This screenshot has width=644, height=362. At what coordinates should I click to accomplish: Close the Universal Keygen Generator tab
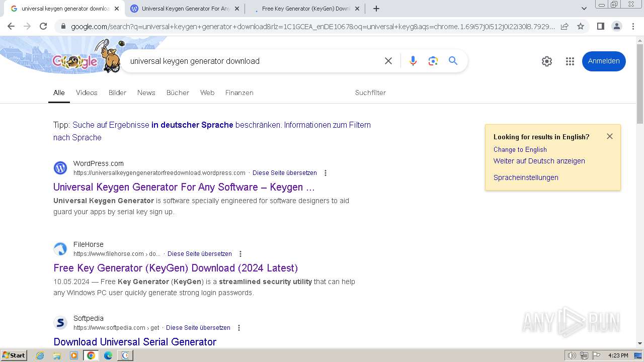click(x=236, y=9)
